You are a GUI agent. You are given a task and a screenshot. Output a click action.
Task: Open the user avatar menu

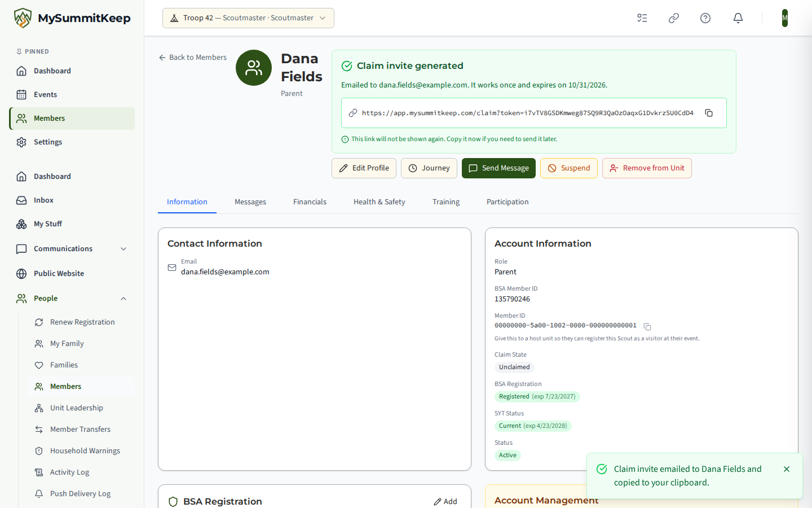(x=784, y=18)
